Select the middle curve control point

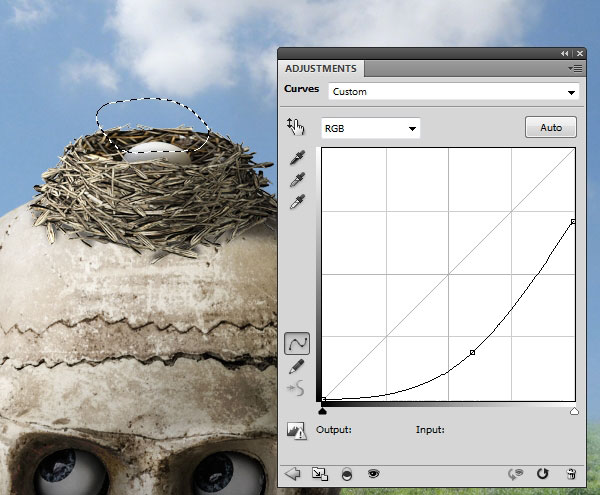pos(473,352)
